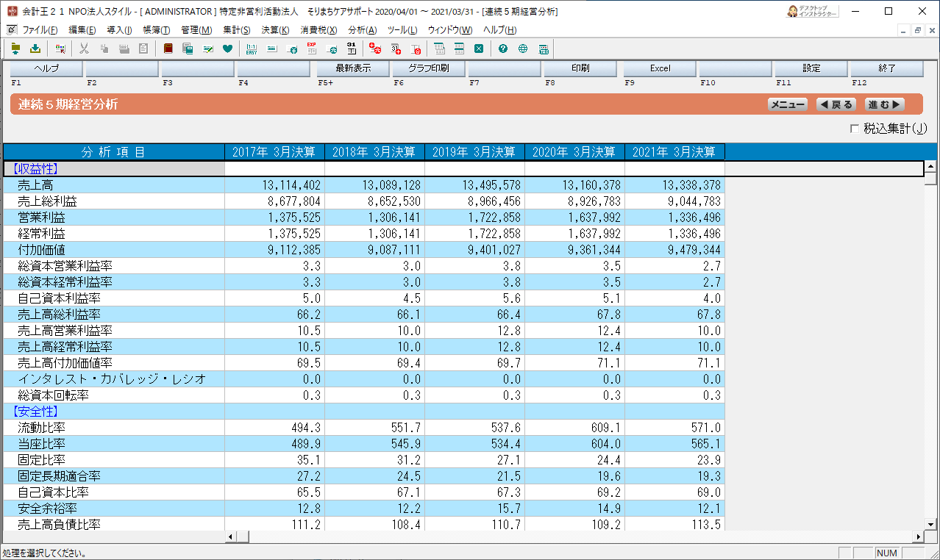Click the green heart toolbar icon
Viewport: 940px width, 560px height.
227,49
